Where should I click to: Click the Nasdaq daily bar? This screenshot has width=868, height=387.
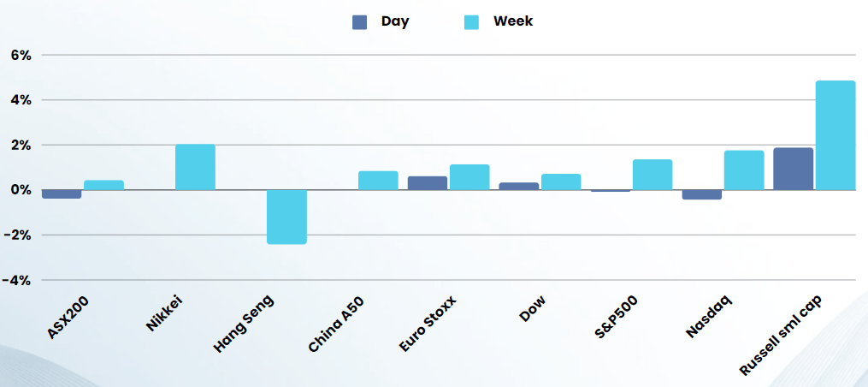tap(701, 194)
